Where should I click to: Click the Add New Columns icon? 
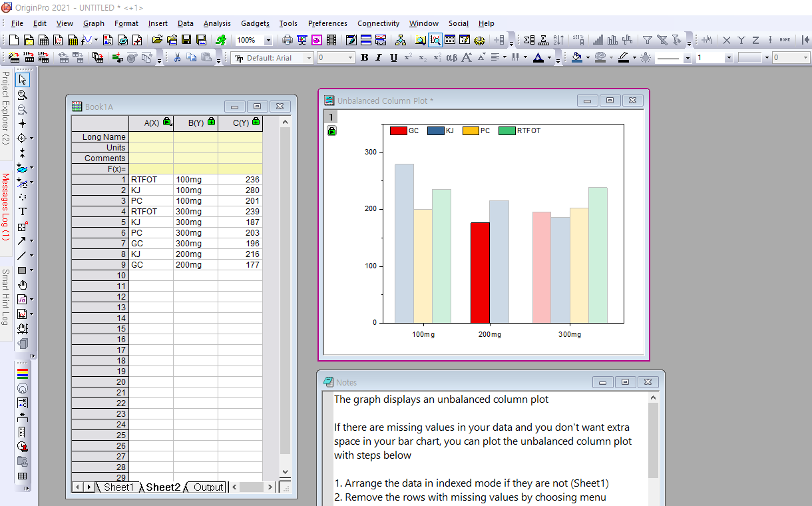pyautogui.click(x=499, y=40)
